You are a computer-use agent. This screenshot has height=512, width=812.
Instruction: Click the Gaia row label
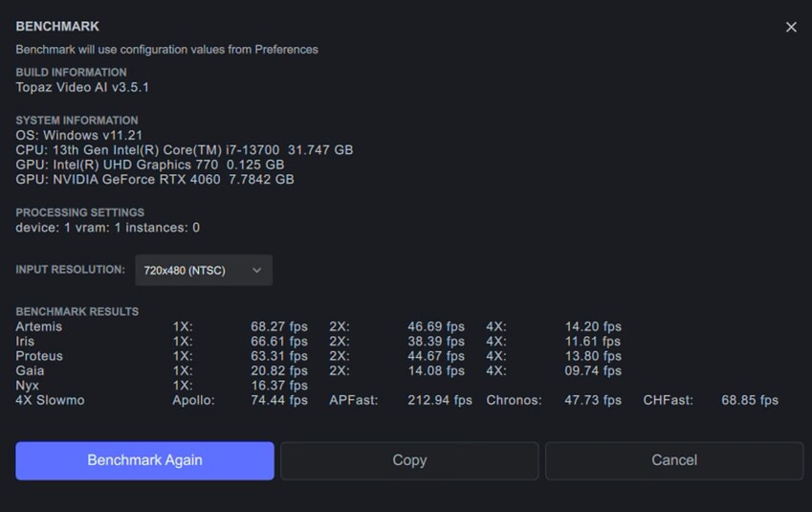click(30, 370)
